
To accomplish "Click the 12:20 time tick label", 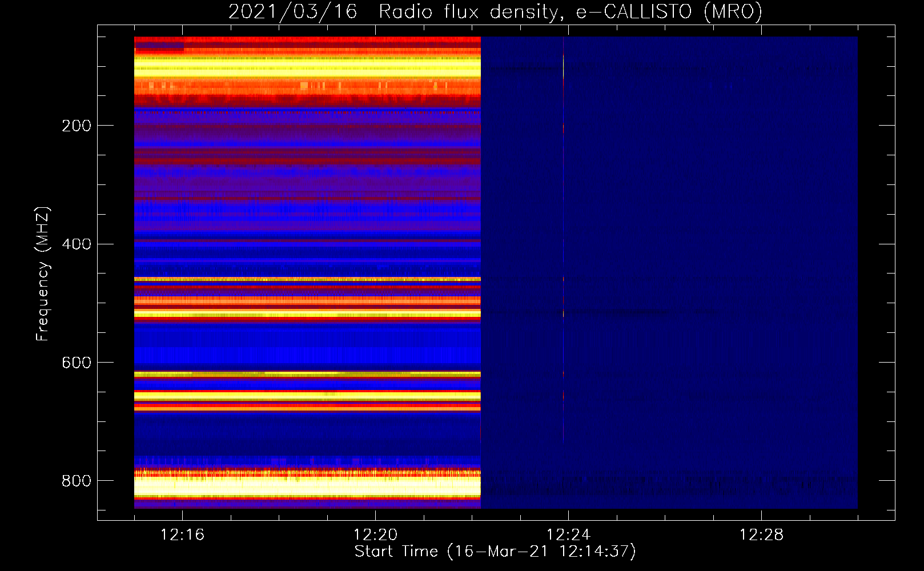I will [375, 535].
